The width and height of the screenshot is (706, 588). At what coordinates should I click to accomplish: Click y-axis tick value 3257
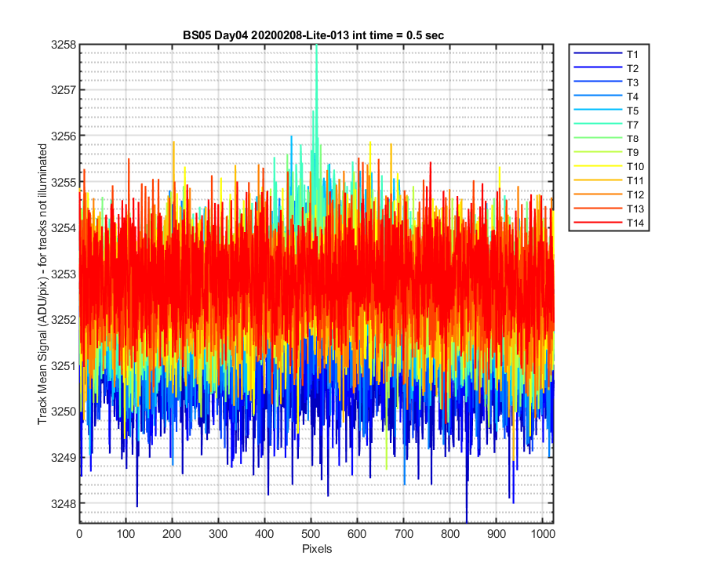64,90
